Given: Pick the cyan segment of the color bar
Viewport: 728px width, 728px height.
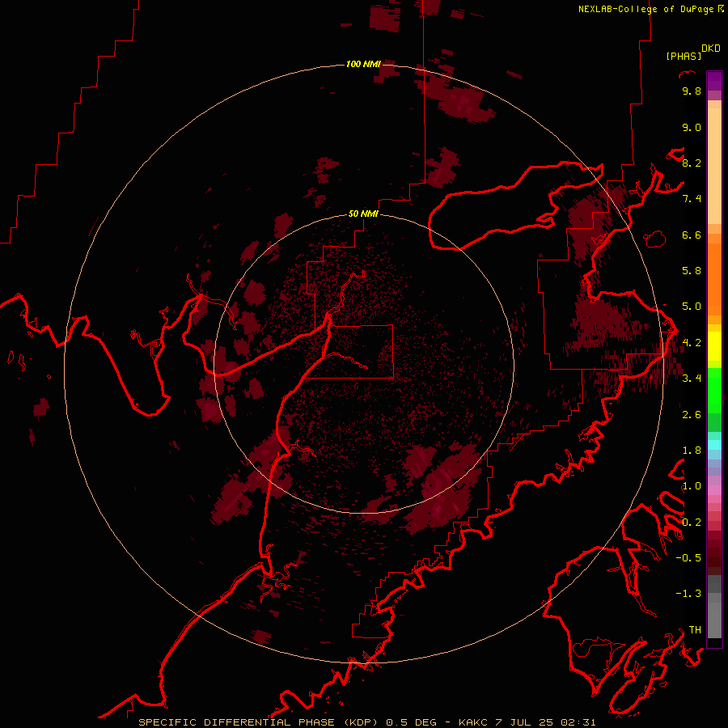Looking at the screenshot, I should [714, 445].
